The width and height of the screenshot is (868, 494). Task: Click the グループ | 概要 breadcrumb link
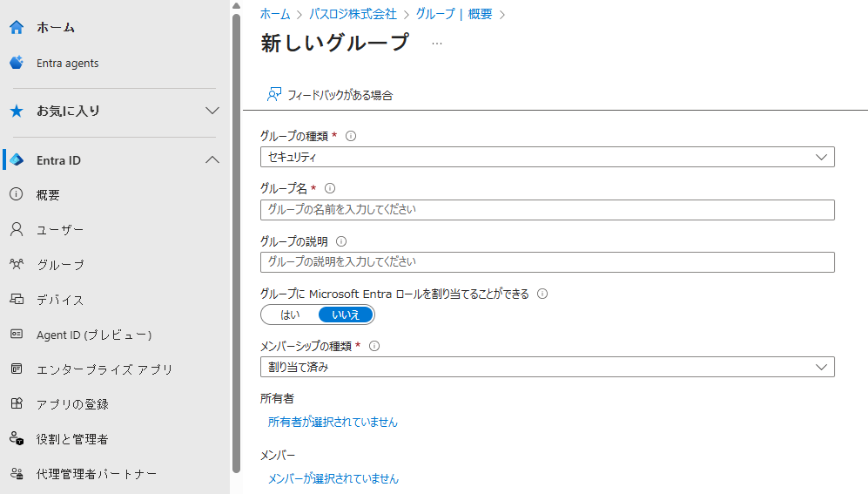454,14
